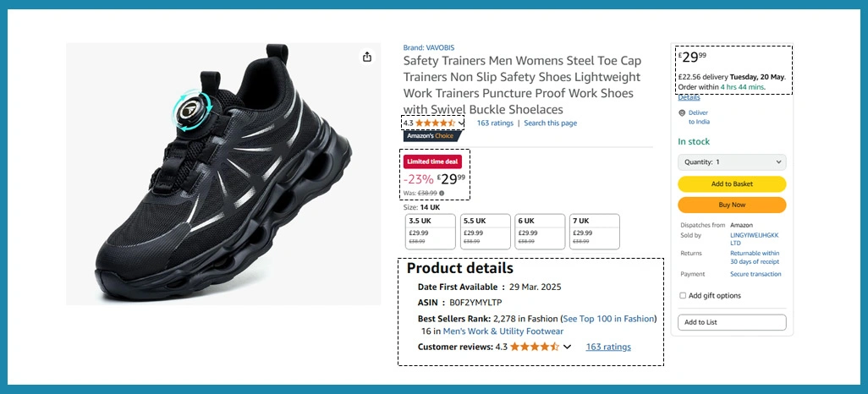Click the star rating icons below the product title
The height and width of the screenshot is (394, 868).
[435, 123]
